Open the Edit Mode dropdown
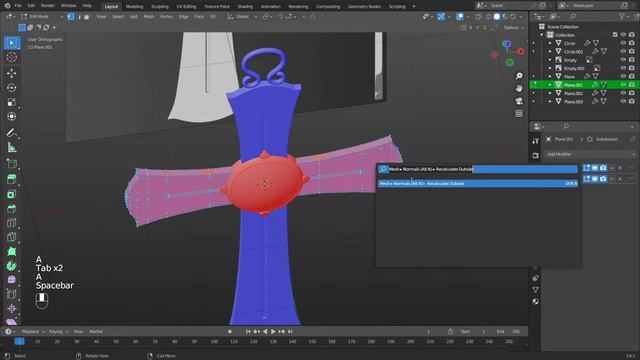The width and height of the screenshot is (640, 360). point(42,17)
